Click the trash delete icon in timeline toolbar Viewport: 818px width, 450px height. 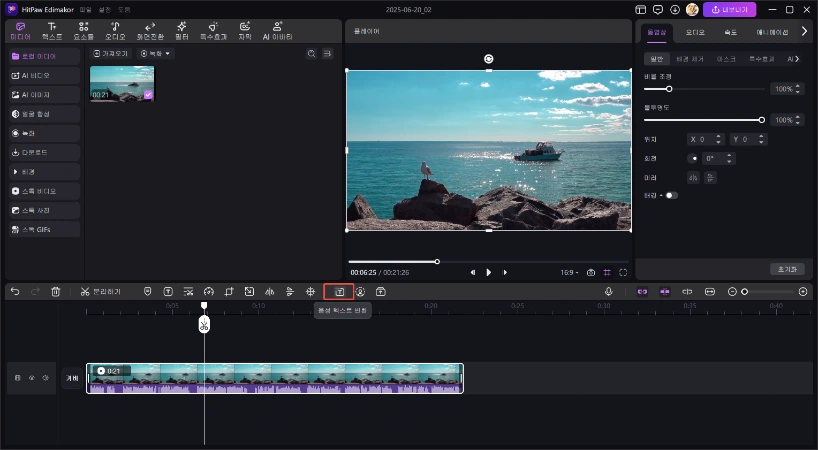click(x=56, y=291)
